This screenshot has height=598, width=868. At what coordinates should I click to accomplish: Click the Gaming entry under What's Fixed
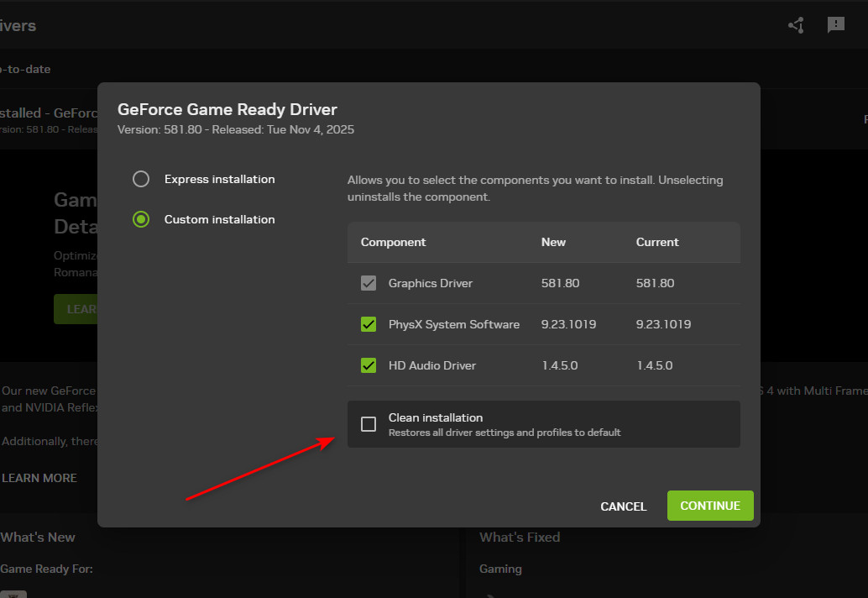coord(500,569)
